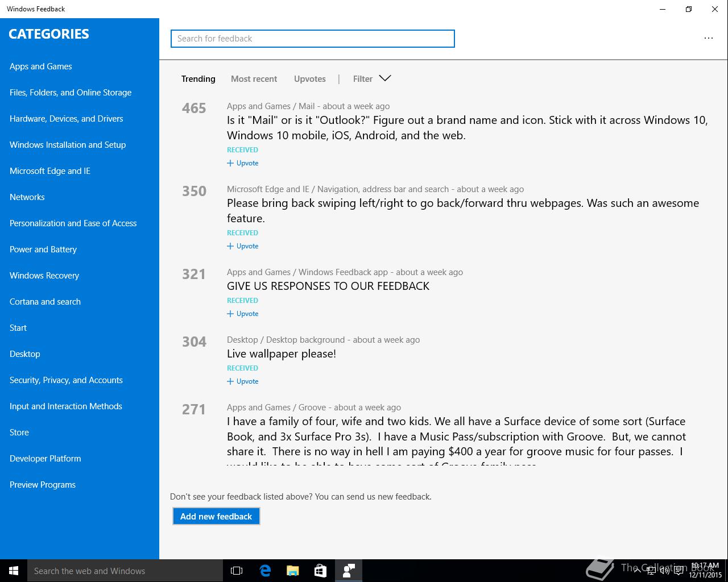Viewport: 728px width, 582px height.
Task: Click the volume speaker tray icon
Action: coord(664,571)
